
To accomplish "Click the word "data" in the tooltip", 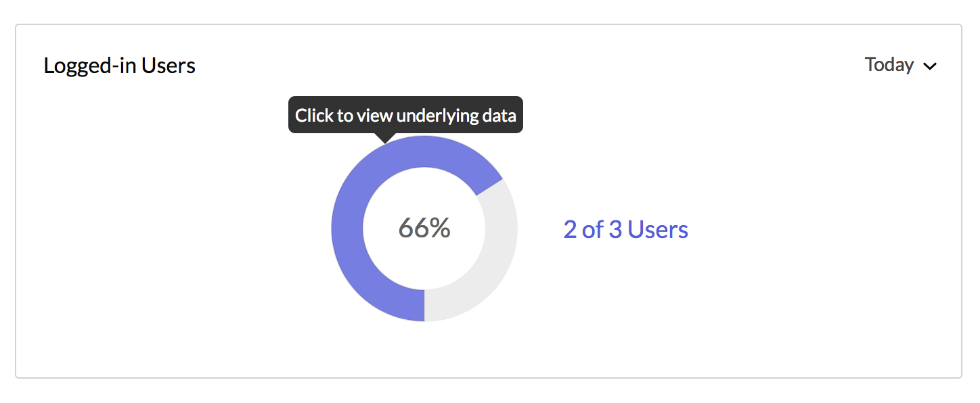I will [x=497, y=115].
